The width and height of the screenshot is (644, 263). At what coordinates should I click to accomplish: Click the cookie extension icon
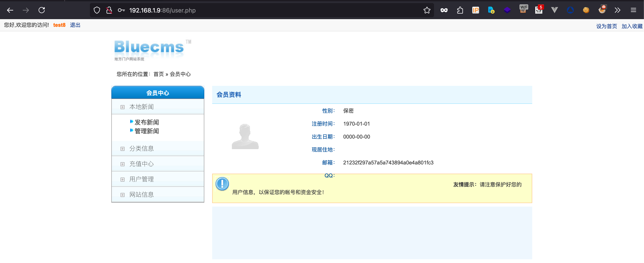pyautogui.click(x=586, y=10)
